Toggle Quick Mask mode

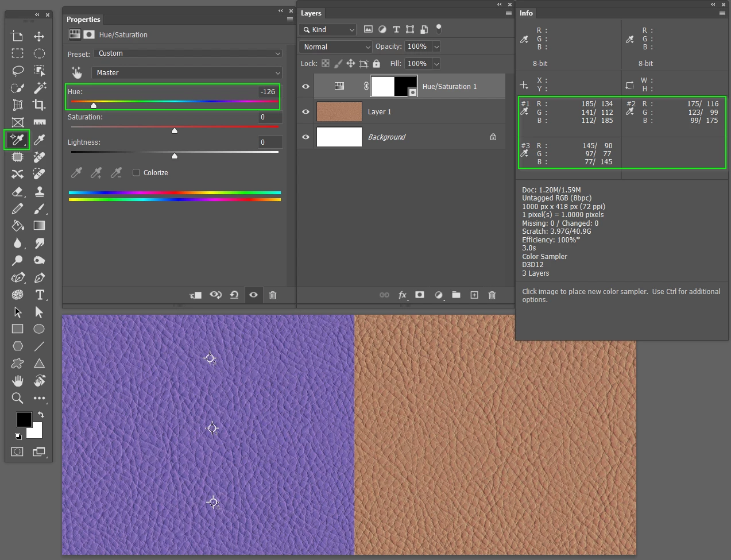point(17,451)
